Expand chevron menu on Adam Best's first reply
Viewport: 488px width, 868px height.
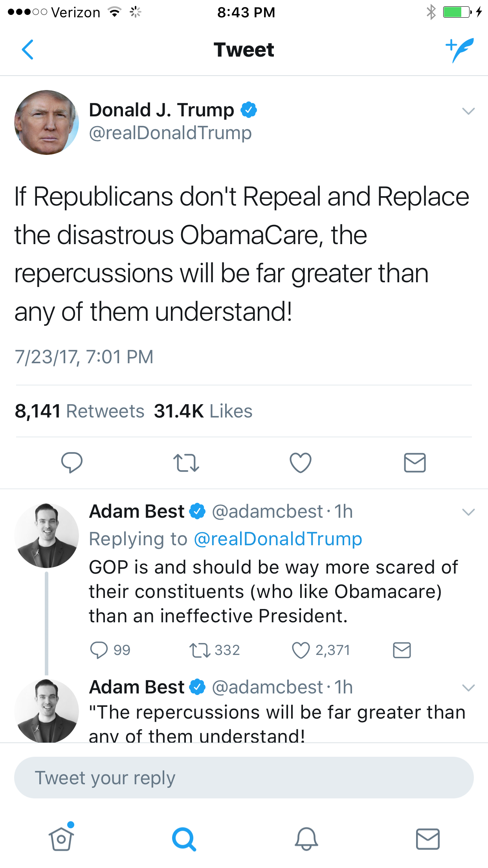[468, 512]
